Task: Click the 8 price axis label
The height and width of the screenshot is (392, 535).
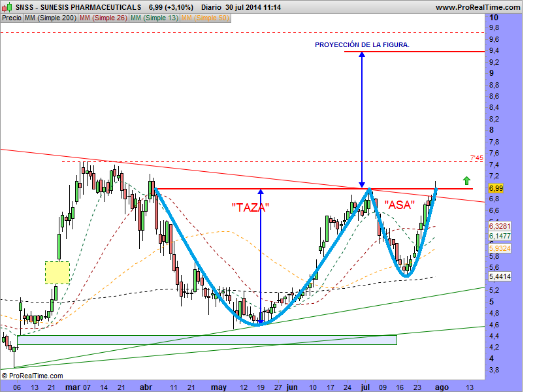Action: [491, 130]
